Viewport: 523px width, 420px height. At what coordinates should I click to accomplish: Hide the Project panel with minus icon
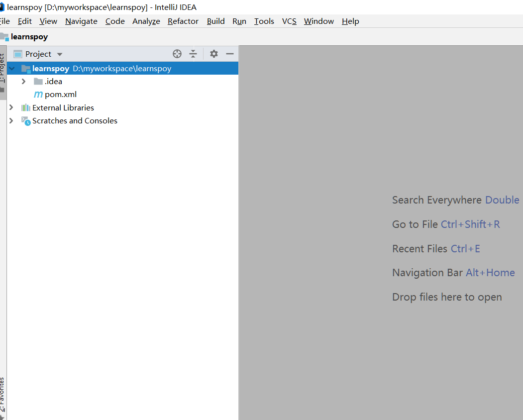tap(230, 54)
